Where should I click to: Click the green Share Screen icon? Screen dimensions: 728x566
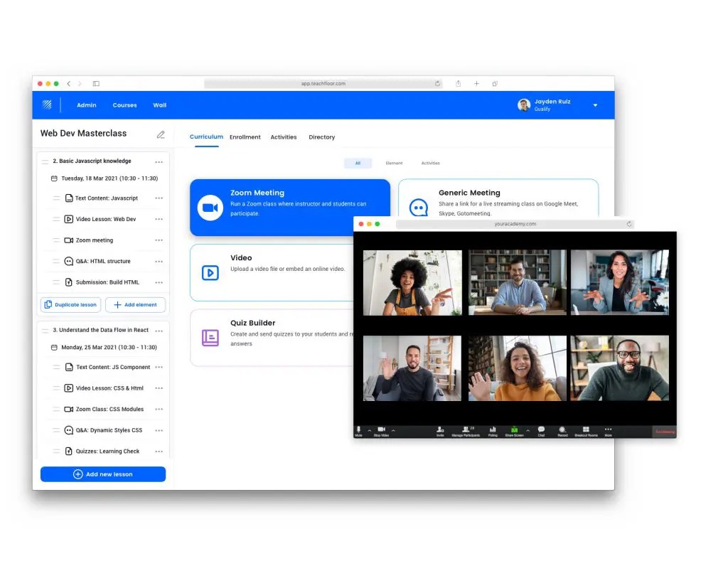(x=515, y=430)
